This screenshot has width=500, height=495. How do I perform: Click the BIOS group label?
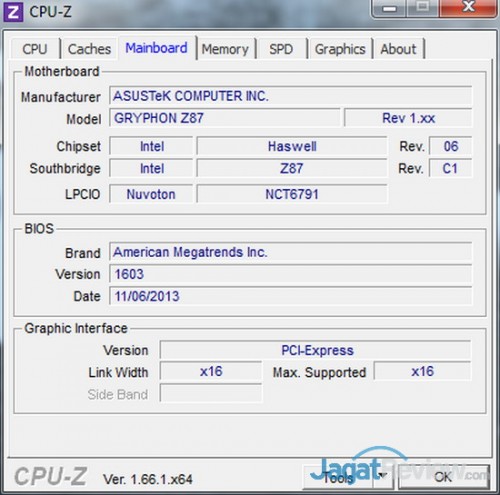tap(39, 229)
